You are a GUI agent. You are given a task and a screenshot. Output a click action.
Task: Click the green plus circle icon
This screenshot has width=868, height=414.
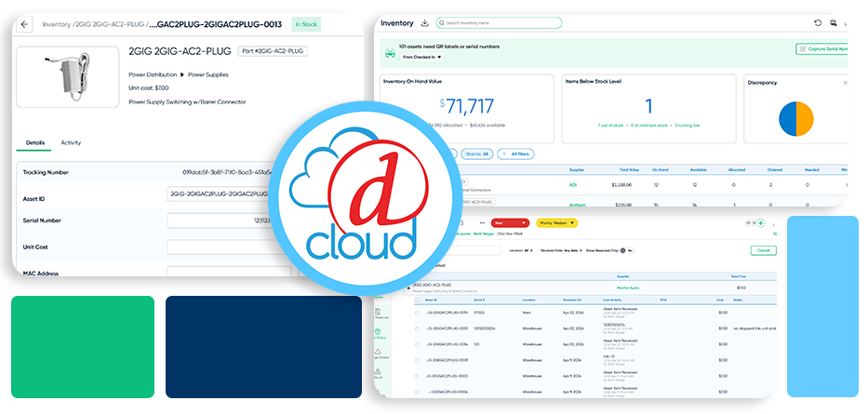761,222
